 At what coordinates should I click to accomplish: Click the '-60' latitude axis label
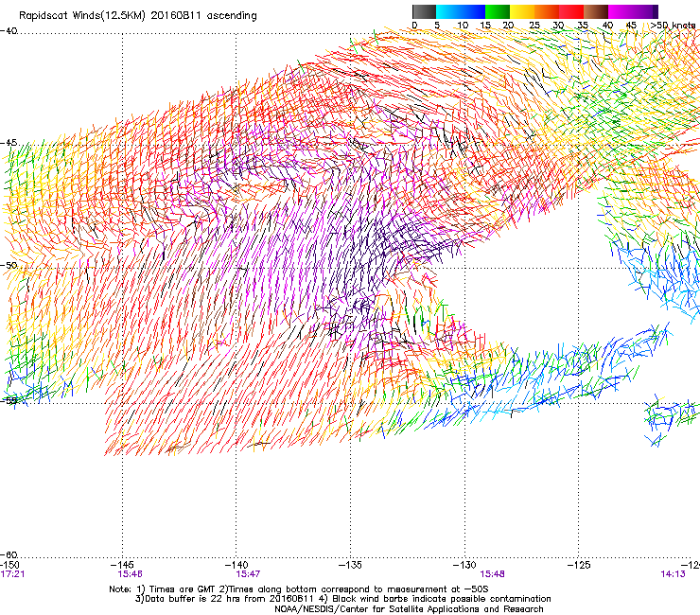9,554
